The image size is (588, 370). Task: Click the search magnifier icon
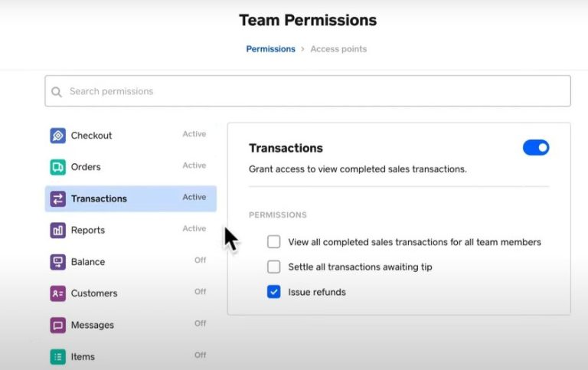pos(57,92)
